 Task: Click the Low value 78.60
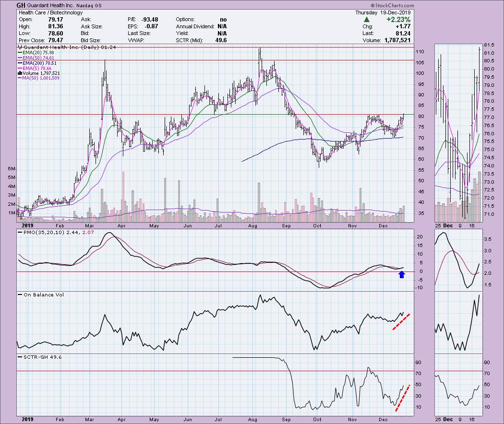pyautogui.click(x=55, y=34)
